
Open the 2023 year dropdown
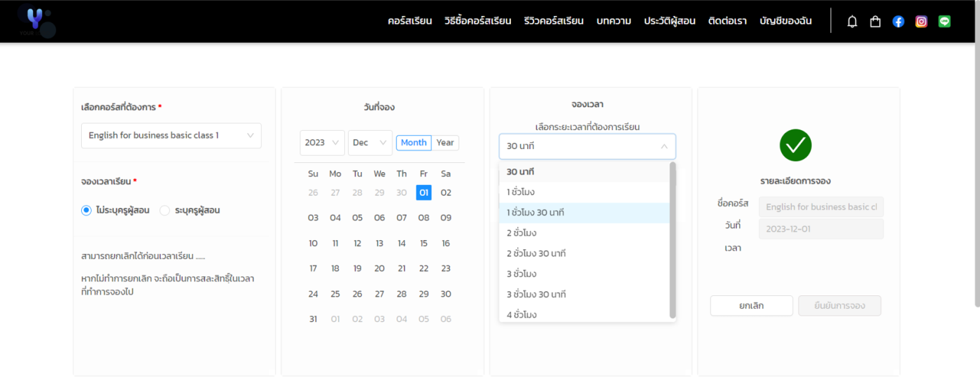pos(322,143)
